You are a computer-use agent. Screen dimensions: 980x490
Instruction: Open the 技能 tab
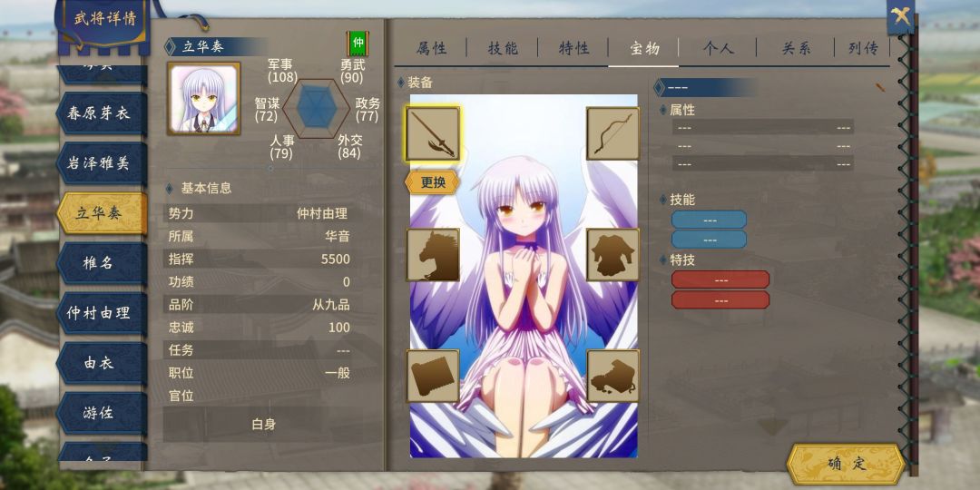(503, 48)
